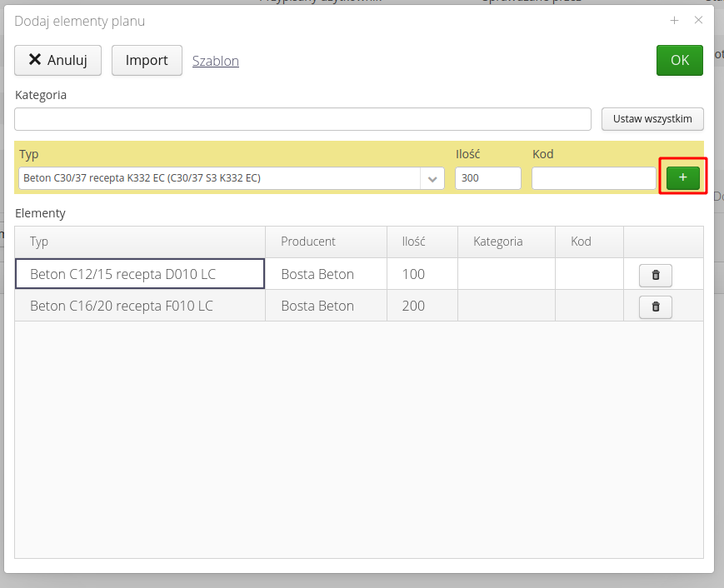Maximize the Dodaj elementy planu dialog
The image size is (724, 588).
point(674,20)
